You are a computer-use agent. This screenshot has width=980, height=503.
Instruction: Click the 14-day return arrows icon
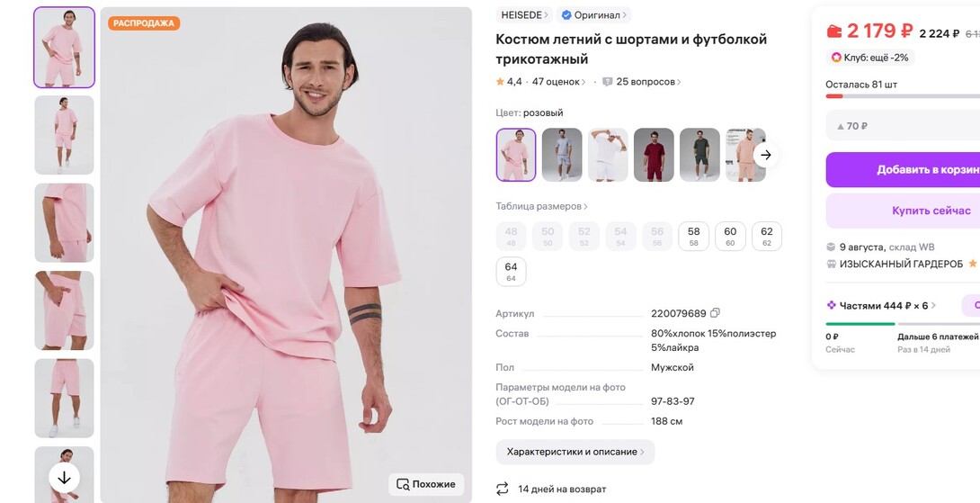tap(502, 489)
